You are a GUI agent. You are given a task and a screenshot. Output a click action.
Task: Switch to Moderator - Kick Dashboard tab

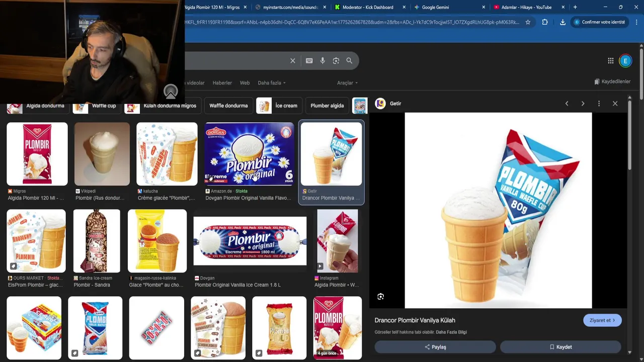coord(370,7)
